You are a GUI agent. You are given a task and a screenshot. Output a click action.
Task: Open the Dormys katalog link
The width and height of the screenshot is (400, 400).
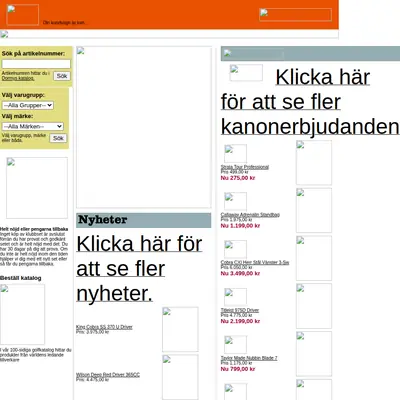18,78
